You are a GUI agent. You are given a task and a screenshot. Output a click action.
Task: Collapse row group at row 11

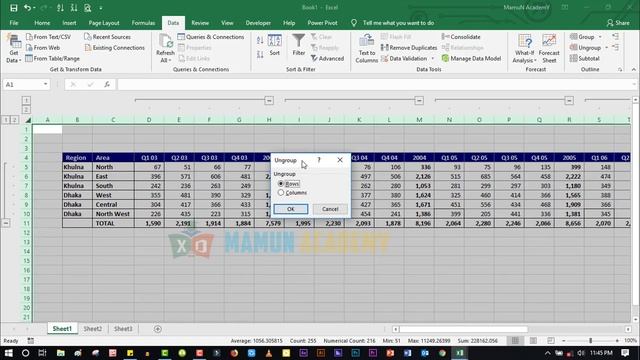(x=6, y=223)
